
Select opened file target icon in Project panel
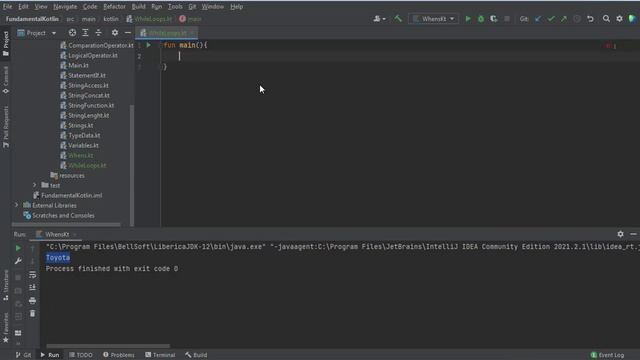pyautogui.click(x=72, y=33)
